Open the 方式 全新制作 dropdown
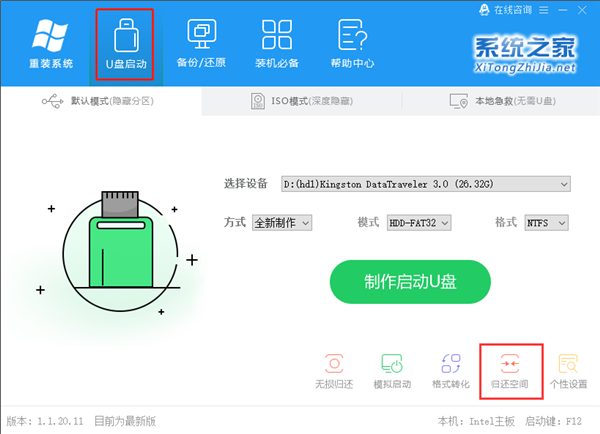 point(282,223)
